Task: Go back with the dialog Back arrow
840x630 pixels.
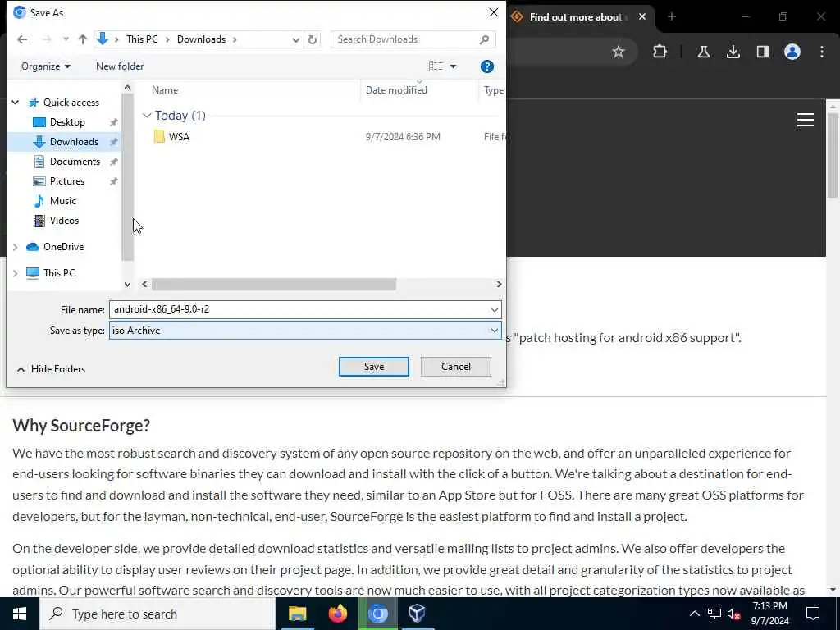Action: tap(22, 39)
